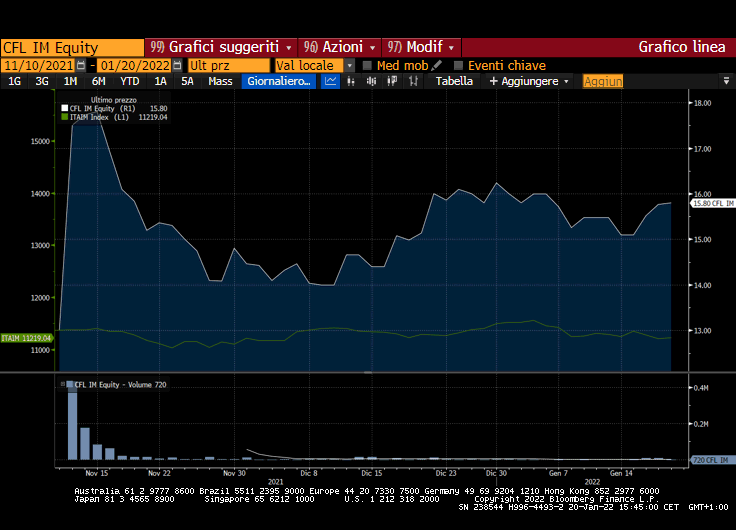Click the line chart type icon
The height and width of the screenshot is (530, 736).
331,81
